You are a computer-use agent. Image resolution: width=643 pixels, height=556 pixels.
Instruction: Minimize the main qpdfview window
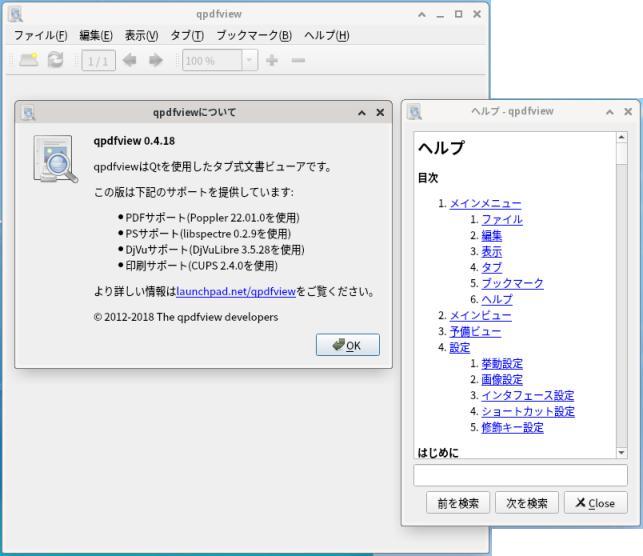[x=440, y=15]
